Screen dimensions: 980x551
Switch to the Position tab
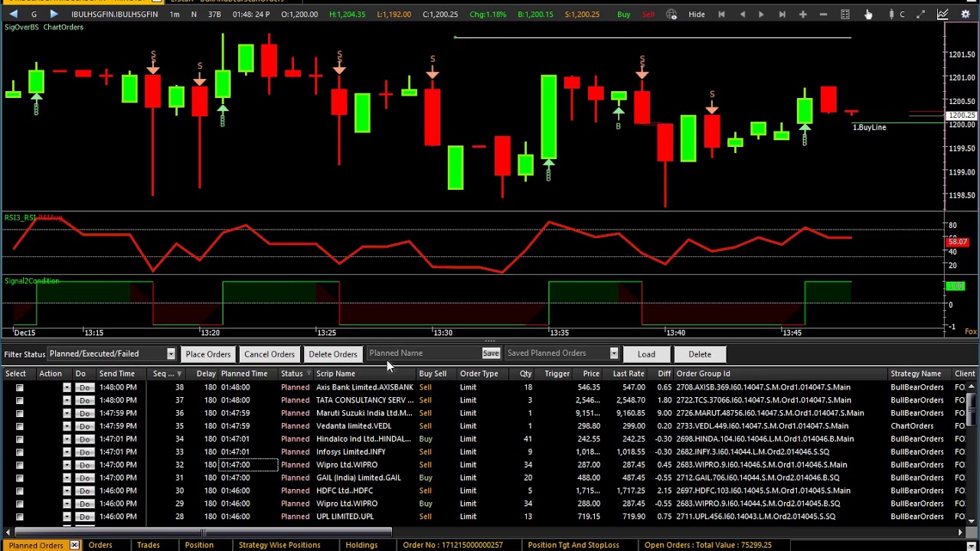(199, 545)
